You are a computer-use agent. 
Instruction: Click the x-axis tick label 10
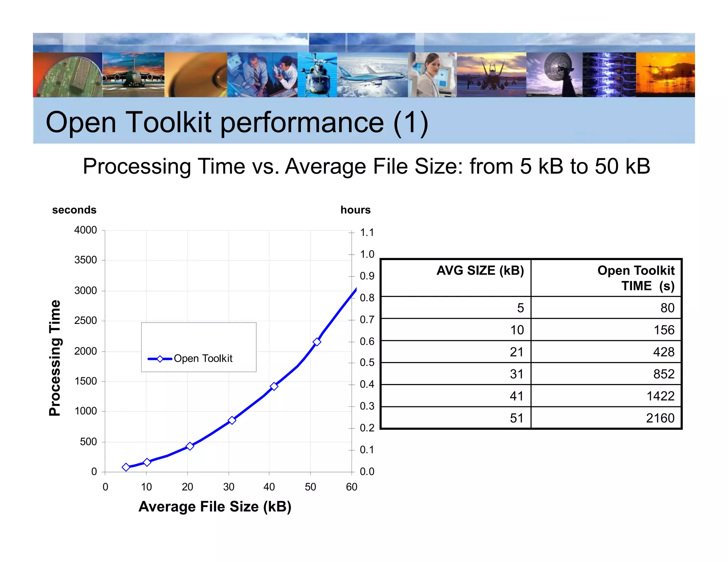pos(146,487)
